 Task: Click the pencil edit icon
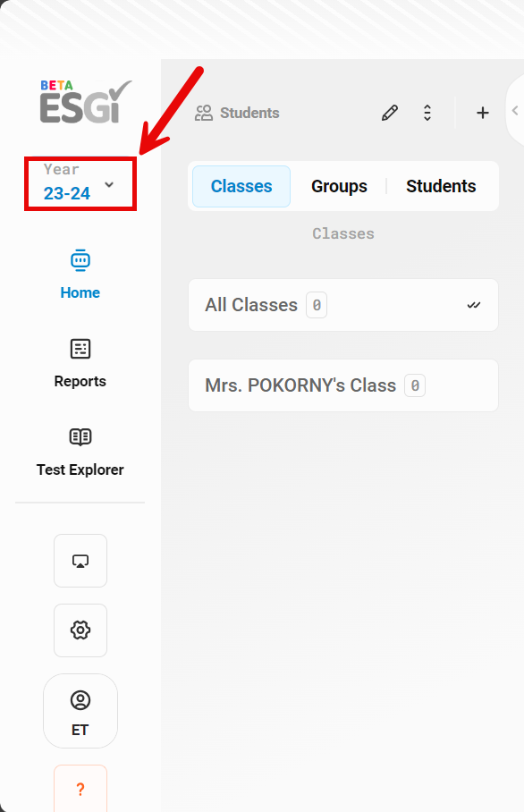tap(389, 113)
